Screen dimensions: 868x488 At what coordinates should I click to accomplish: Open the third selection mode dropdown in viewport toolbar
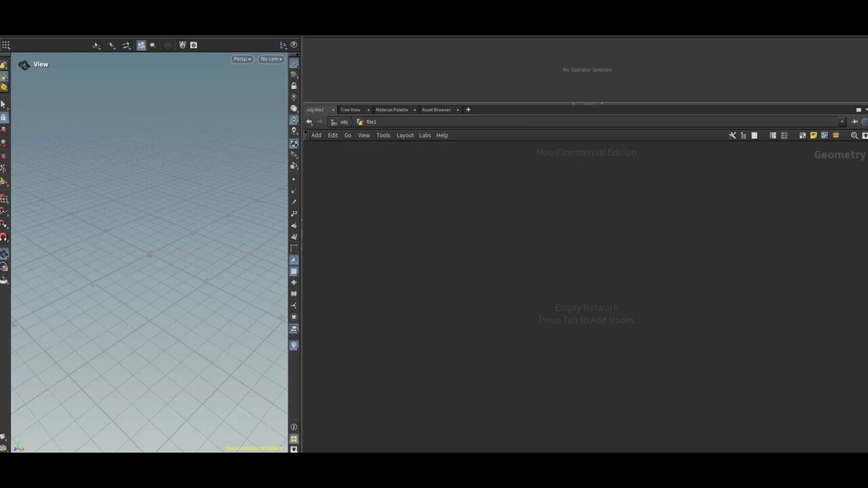pos(126,45)
